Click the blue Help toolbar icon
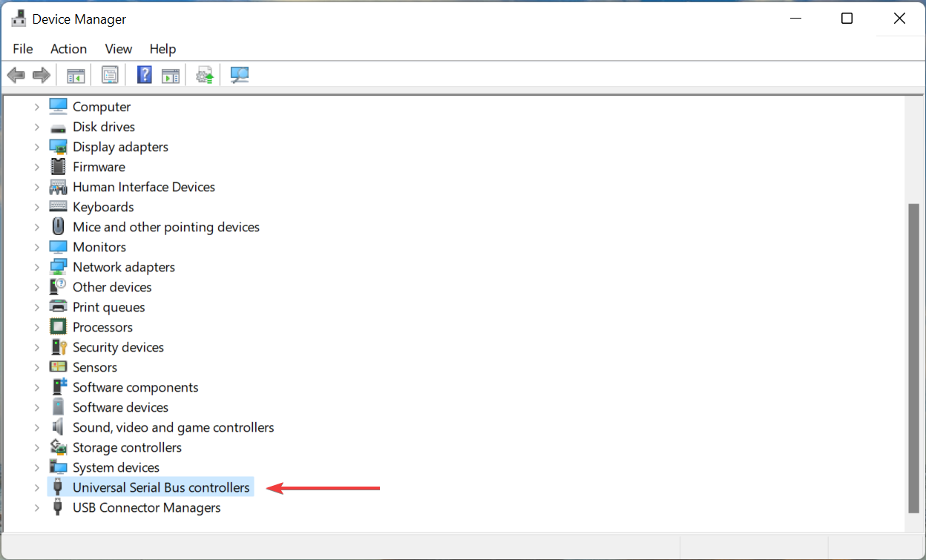Image resolution: width=926 pixels, height=560 pixels. [x=145, y=75]
